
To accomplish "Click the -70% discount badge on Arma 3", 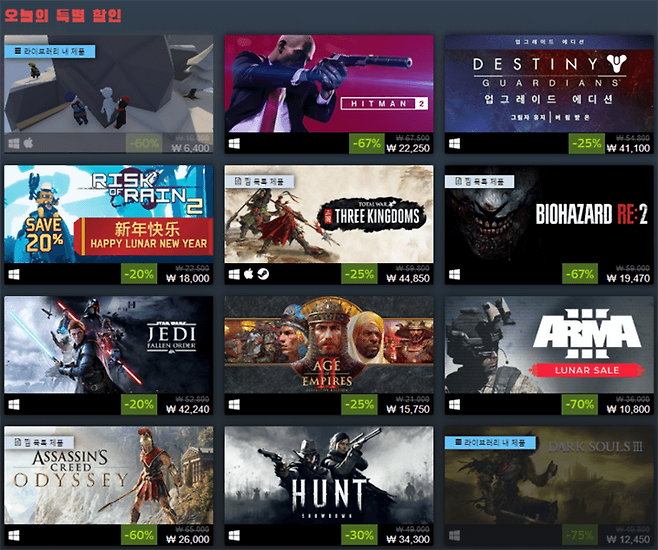I will point(580,404).
